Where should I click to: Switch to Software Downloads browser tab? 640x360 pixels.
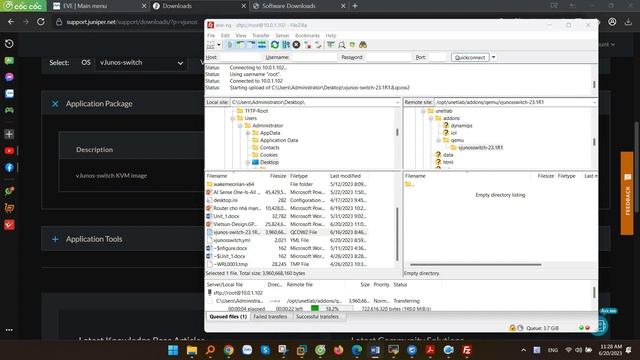tap(300, 6)
